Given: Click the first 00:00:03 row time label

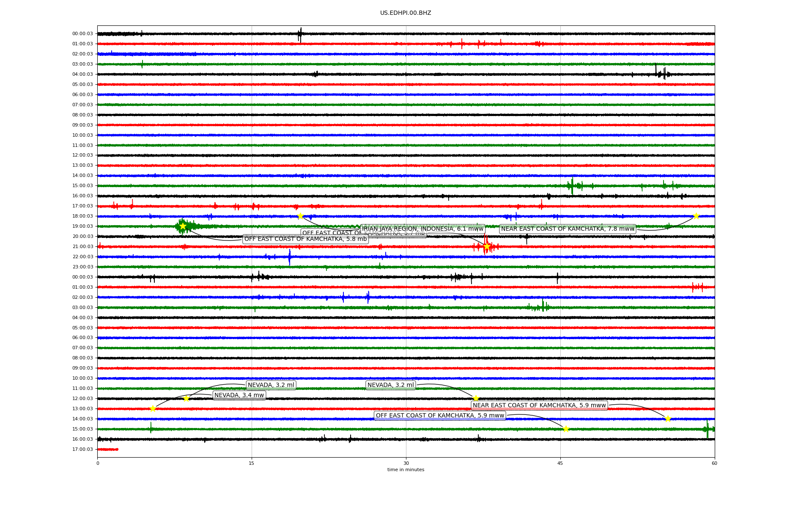Looking at the screenshot, I should (x=82, y=33).
